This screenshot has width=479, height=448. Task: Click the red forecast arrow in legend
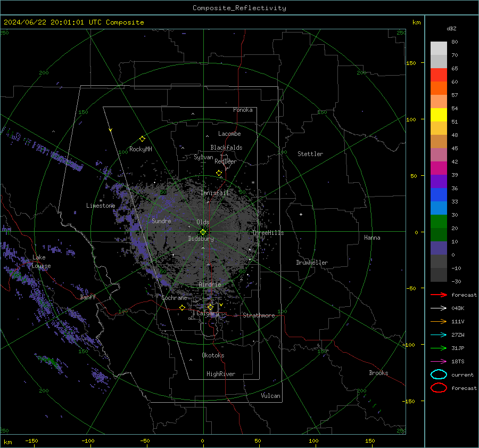439,295
